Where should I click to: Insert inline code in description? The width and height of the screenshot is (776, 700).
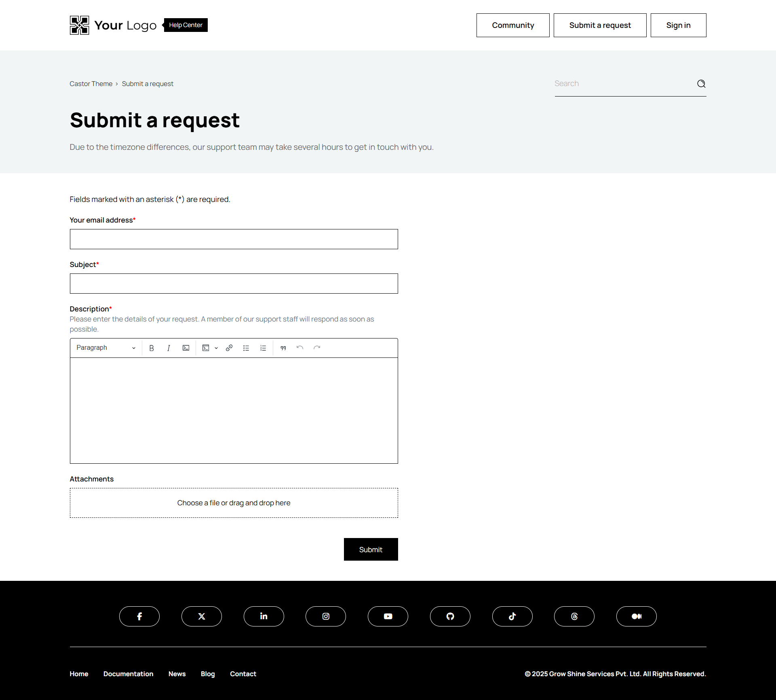click(x=186, y=348)
